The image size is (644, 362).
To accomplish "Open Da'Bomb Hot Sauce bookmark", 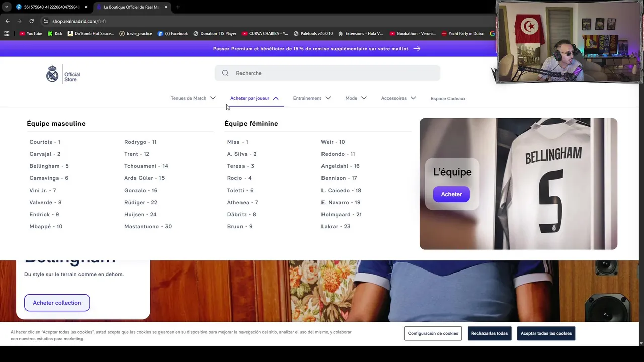I will click(91, 34).
